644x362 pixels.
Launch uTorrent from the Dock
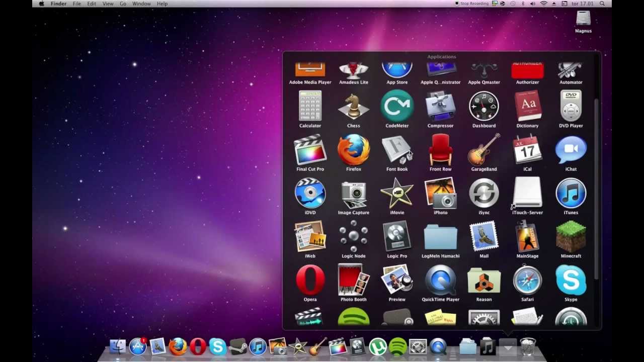(x=377, y=346)
